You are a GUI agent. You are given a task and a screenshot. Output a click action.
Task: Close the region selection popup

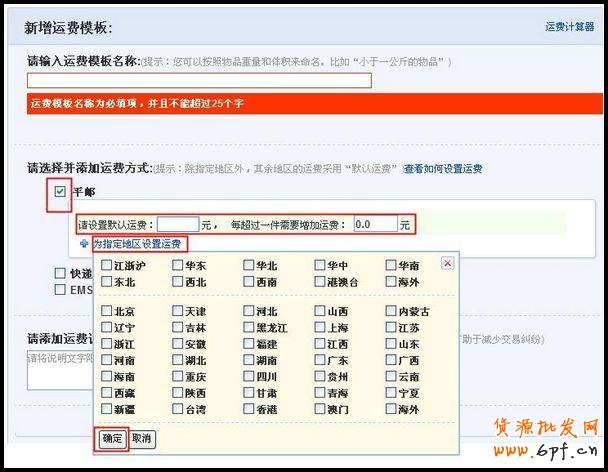coord(447,263)
